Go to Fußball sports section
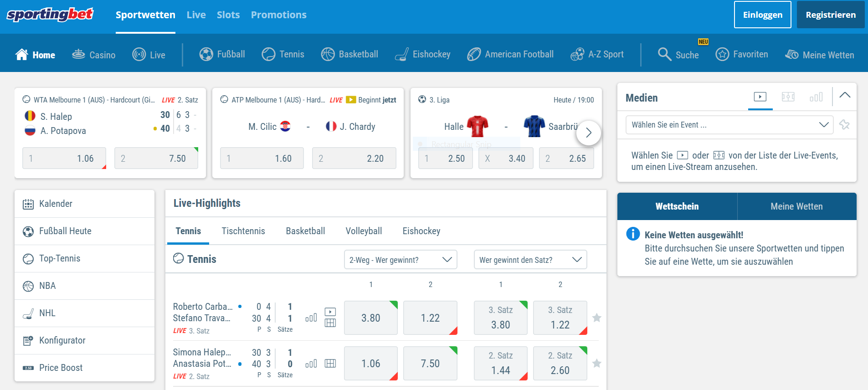Image resolution: width=868 pixels, height=390 pixels. (222, 55)
